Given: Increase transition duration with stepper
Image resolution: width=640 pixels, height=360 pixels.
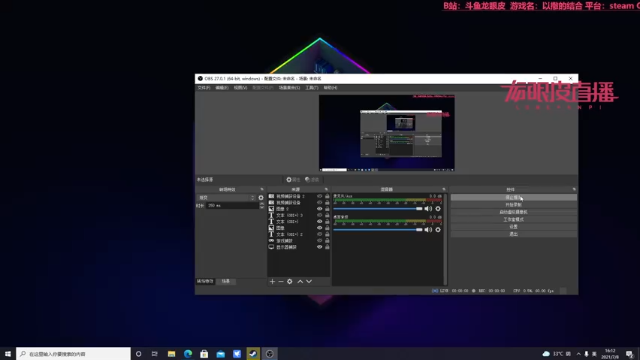Looking at the screenshot, I should tap(262, 204).
